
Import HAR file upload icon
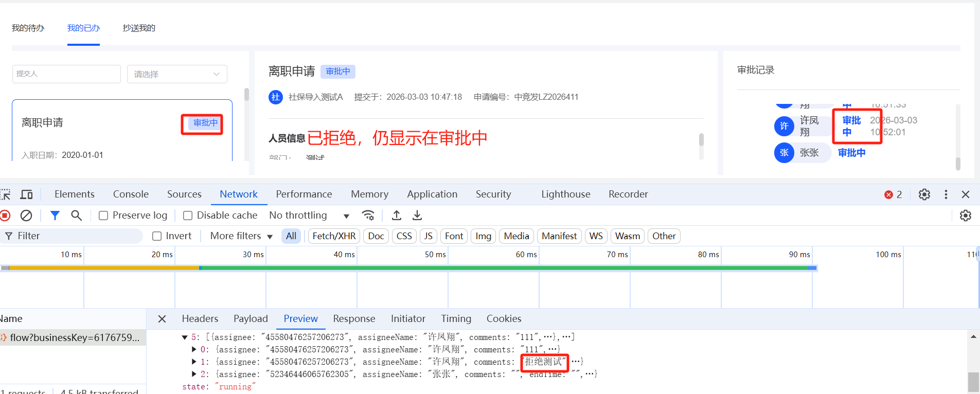click(x=397, y=216)
